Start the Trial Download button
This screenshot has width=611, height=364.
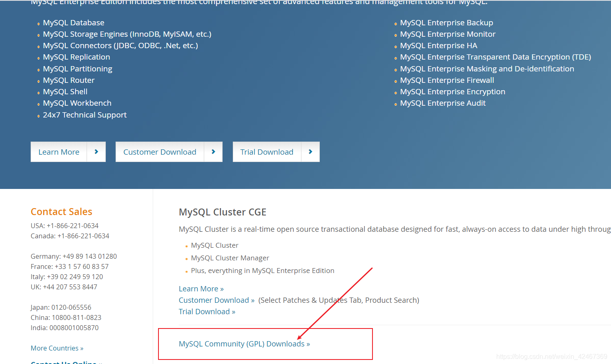(x=267, y=152)
